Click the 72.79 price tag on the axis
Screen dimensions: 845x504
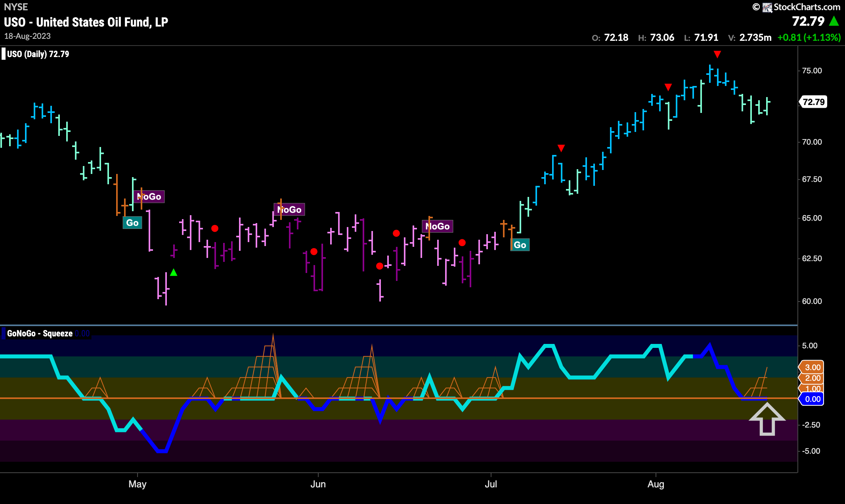[x=813, y=102]
